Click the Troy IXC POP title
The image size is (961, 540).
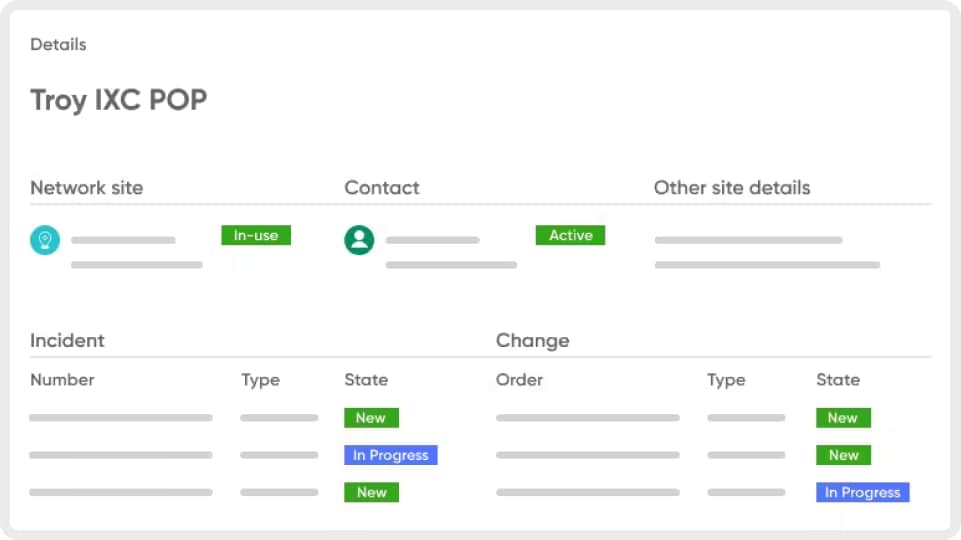coord(119,100)
